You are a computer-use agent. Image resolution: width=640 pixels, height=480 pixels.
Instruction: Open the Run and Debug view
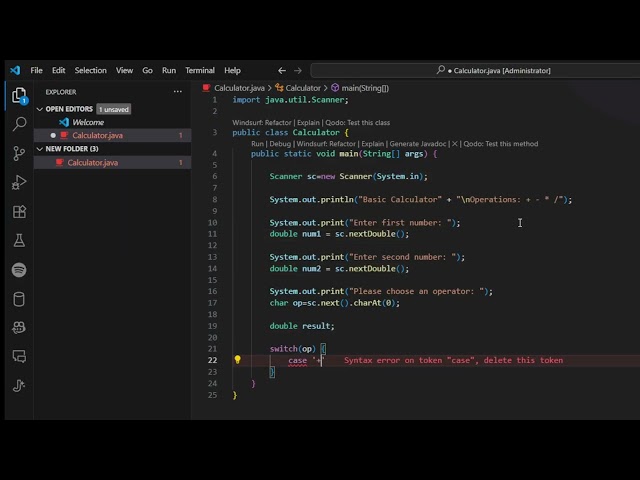tap(19, 183)
